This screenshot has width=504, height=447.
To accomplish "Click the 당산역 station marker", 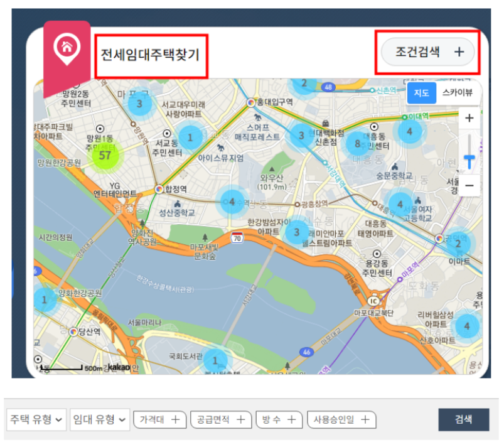I will click(x=73, y=331).
